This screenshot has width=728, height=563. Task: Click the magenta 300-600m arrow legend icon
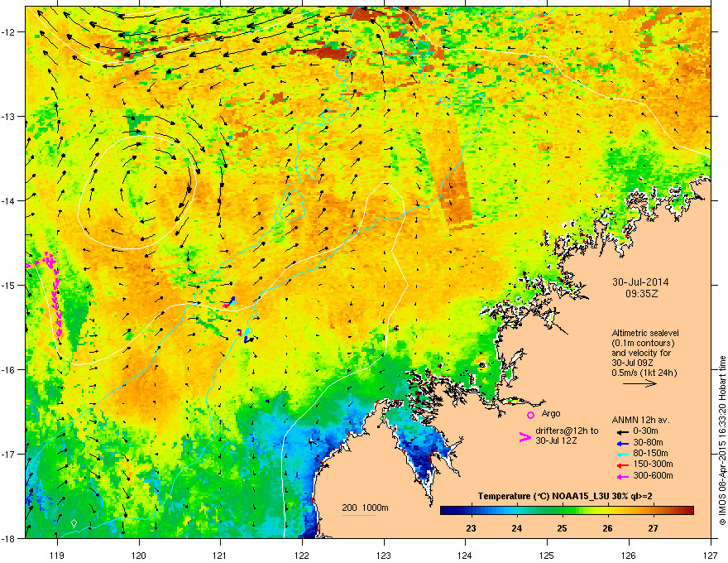click(x=623, y=477)
